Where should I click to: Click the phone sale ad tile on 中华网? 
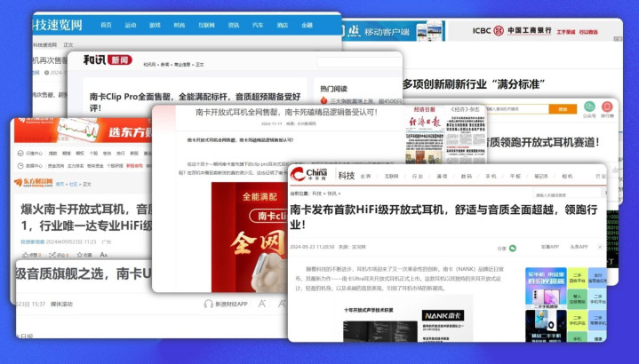(x=546, y=289)
